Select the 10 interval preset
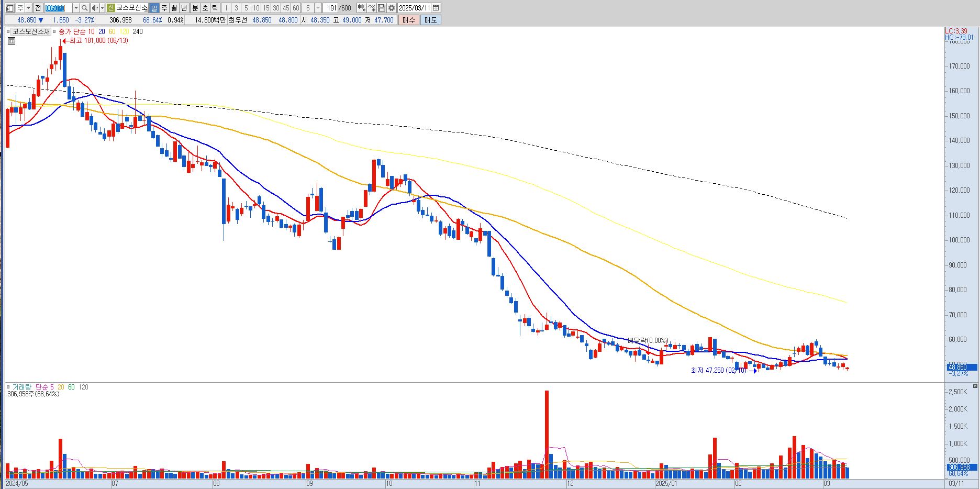 (256, 8)
